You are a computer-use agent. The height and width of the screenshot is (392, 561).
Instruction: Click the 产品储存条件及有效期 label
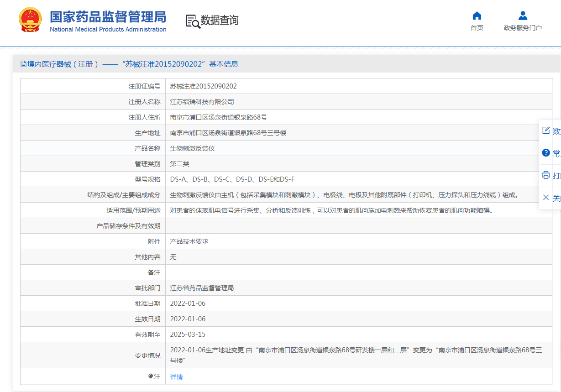point(129,226)
